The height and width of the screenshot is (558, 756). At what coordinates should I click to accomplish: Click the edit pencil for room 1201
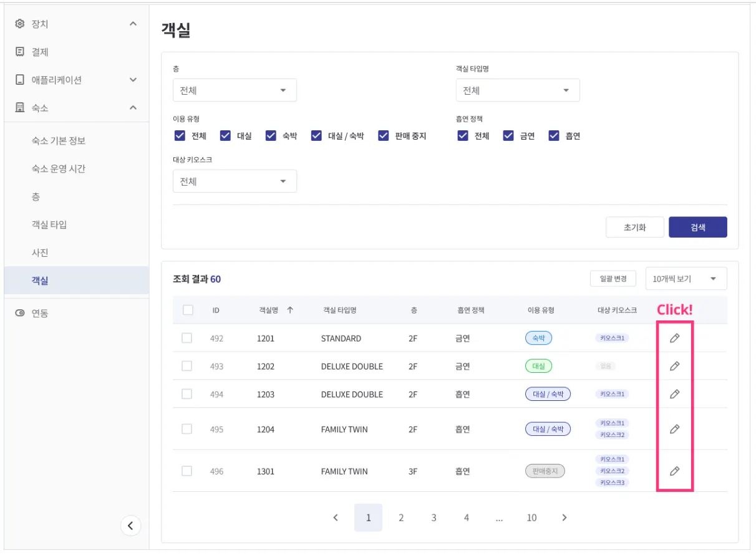[x=674, y=338]
